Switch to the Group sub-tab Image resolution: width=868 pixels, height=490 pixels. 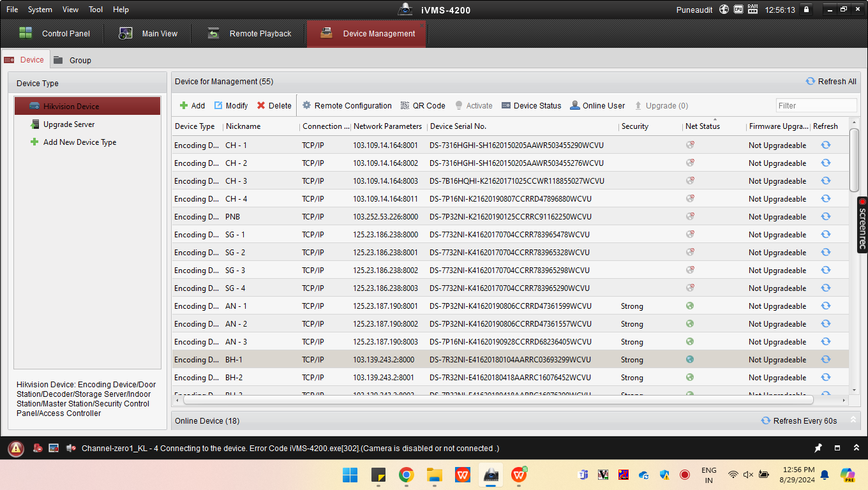click(72, 60)
